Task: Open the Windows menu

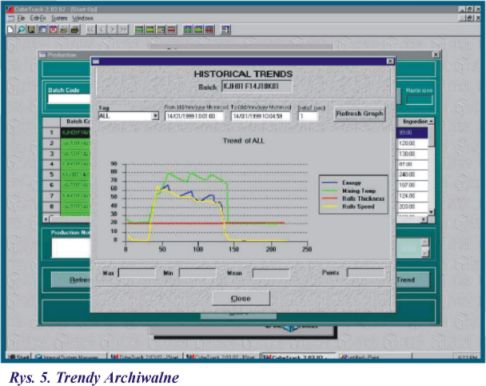Action: [83, 18]
